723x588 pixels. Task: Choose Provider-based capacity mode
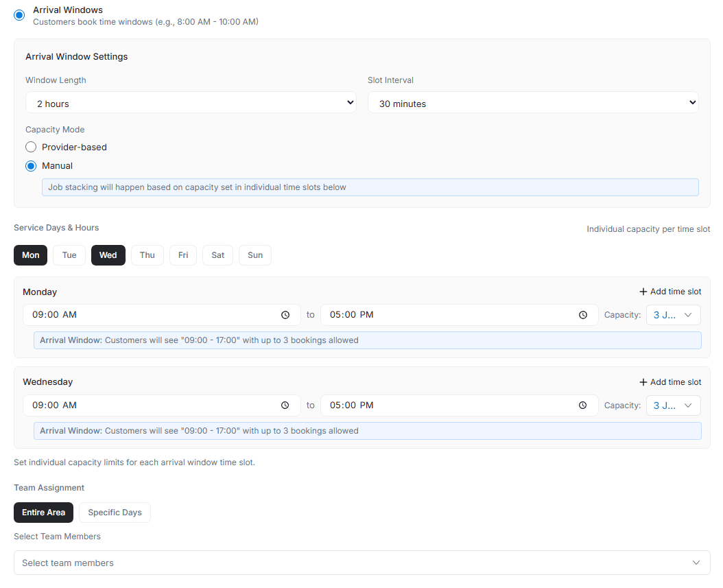pos(31,147)
